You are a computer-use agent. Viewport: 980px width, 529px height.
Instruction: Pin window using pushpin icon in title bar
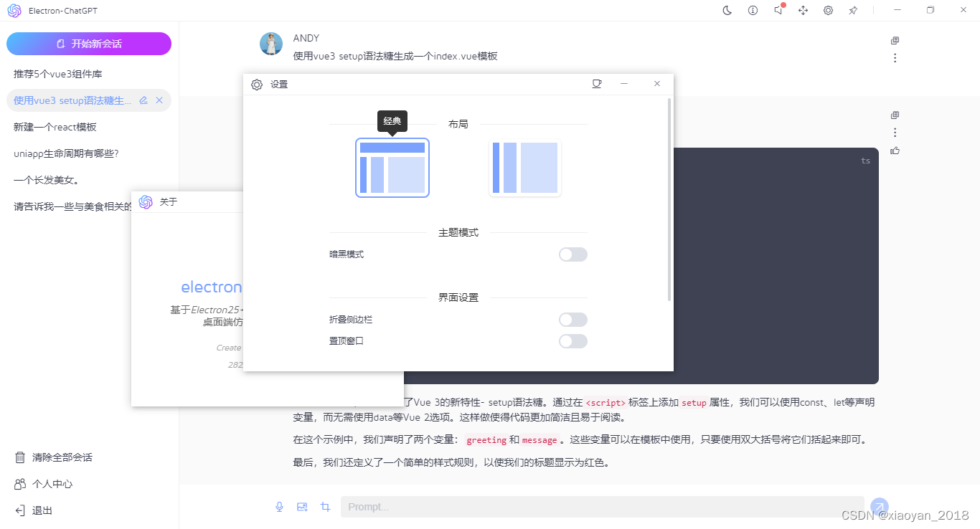click(x=853, y=11)
